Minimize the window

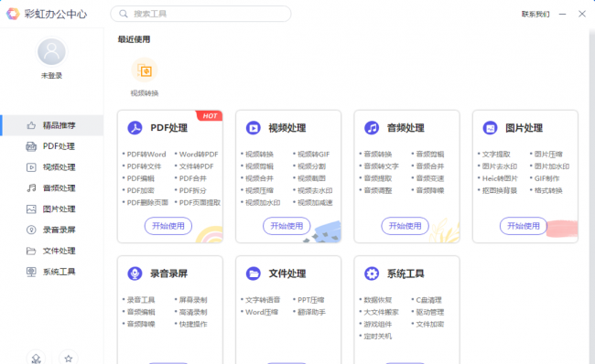(562, 14)
